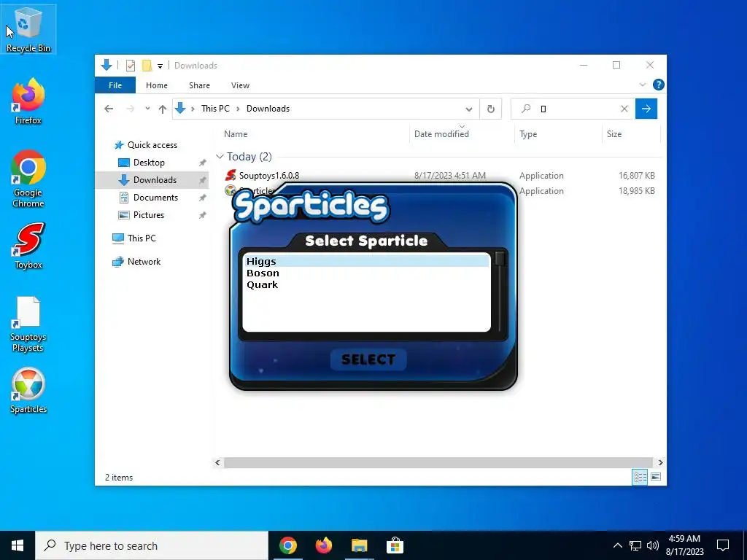Open the View ribbon tab
The height and width of the screenshot is (560, 747).
(240, 85)
